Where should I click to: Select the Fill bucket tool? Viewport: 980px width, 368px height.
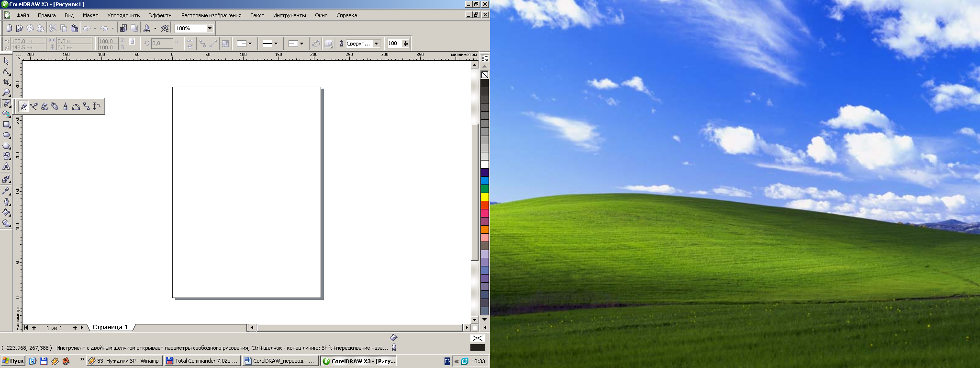(6, 212)
